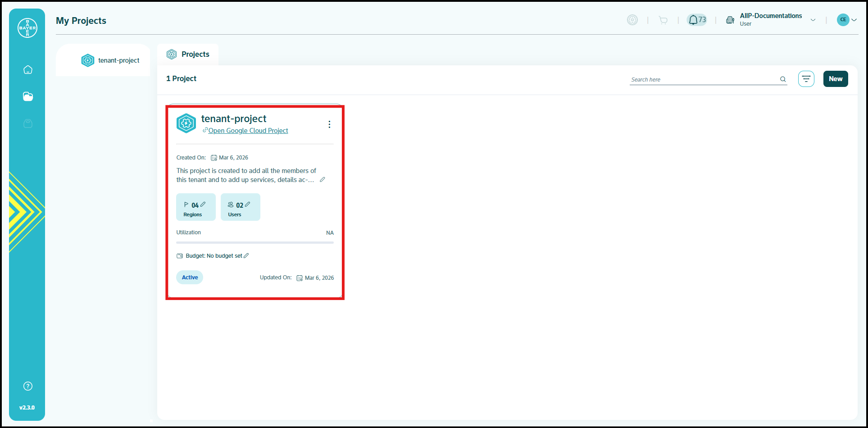The width and height of the screenshot is (868, 428).
Task: Click the Bayer logo in sidebar
Action: [x=27, y=28]
